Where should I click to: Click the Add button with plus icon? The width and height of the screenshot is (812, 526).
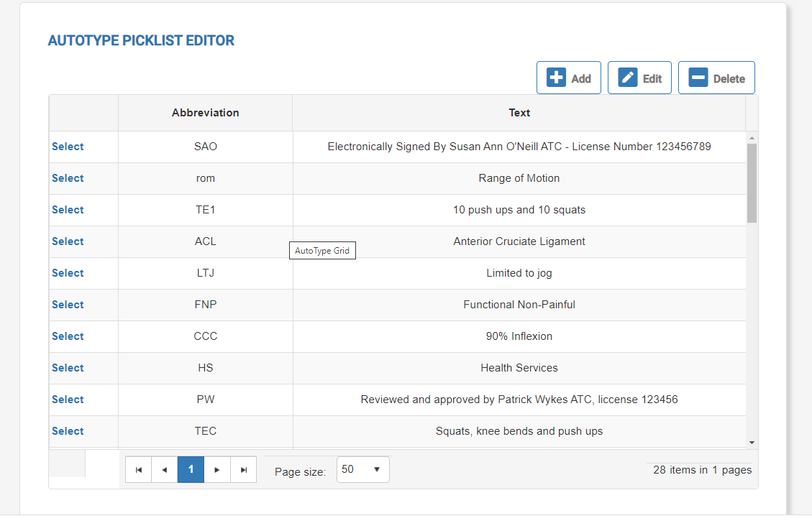(569, 78)
